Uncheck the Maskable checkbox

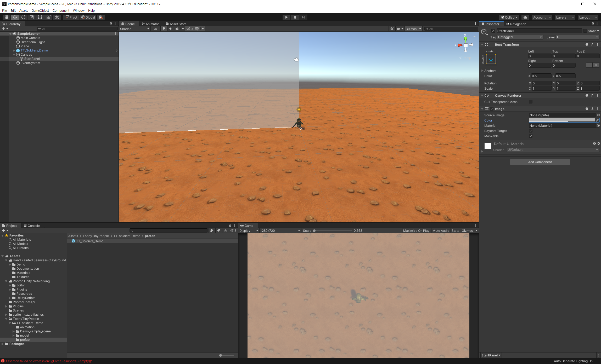click(531, 136)
